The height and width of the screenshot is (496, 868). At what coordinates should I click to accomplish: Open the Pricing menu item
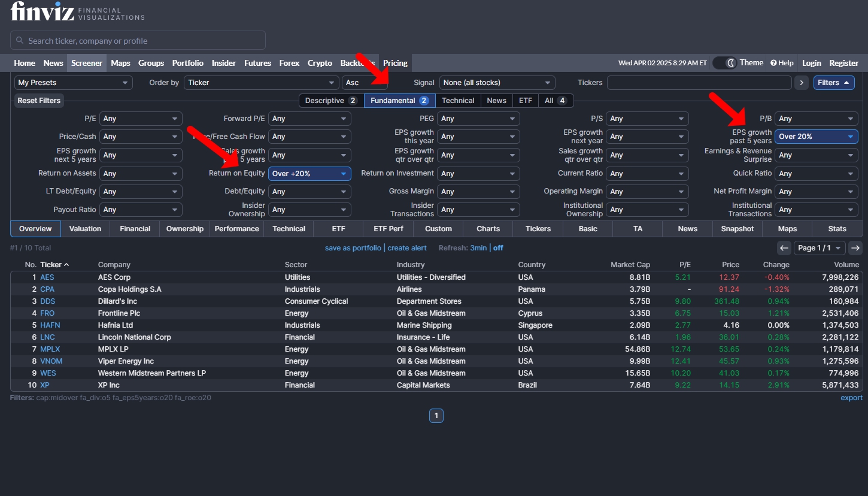tap(395, 63)
